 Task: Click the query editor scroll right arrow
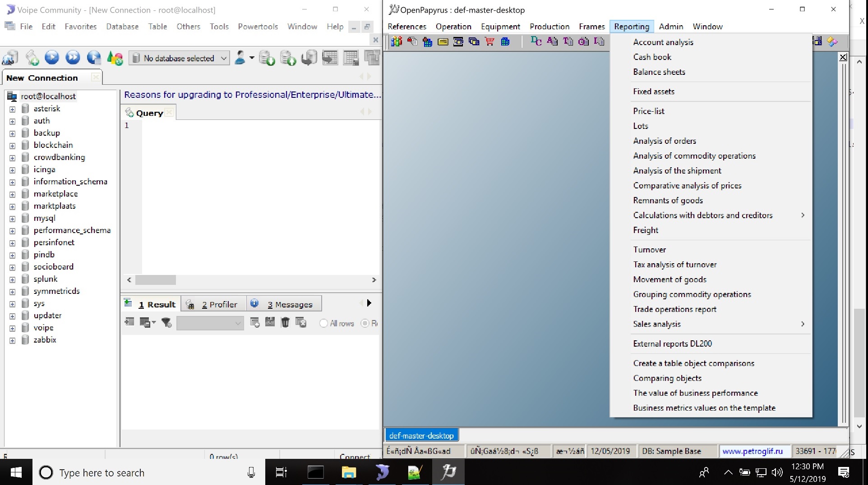[x=374, y=280]
